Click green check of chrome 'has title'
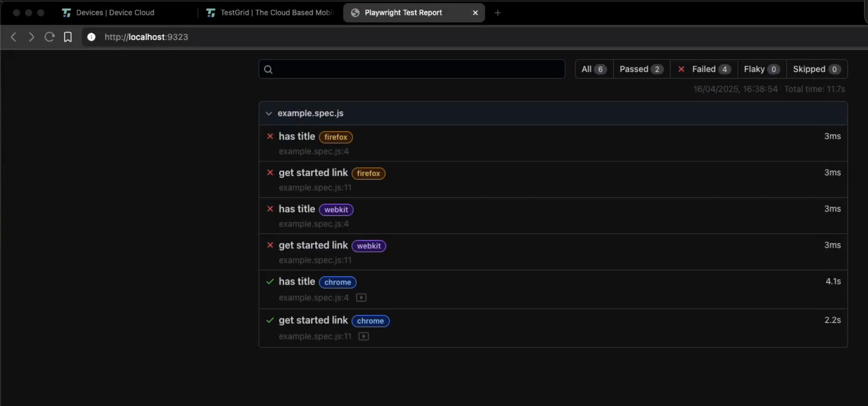 270,282
